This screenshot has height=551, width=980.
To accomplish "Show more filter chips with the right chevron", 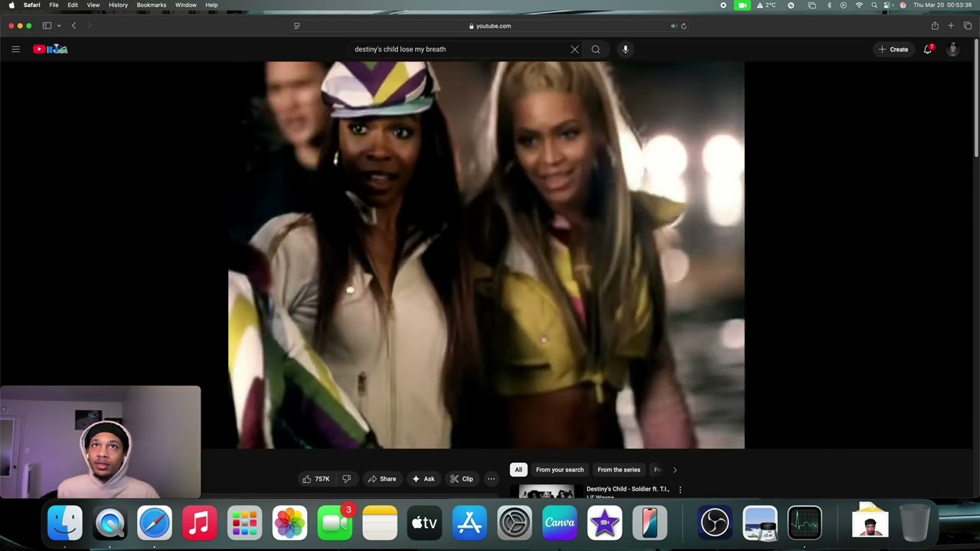I will pyautogui.click(x=675, y=470).
